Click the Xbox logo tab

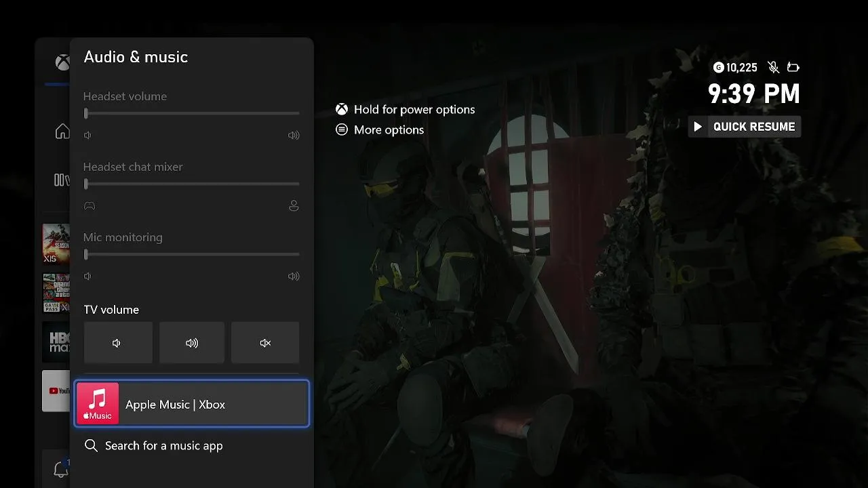[62, 63]
